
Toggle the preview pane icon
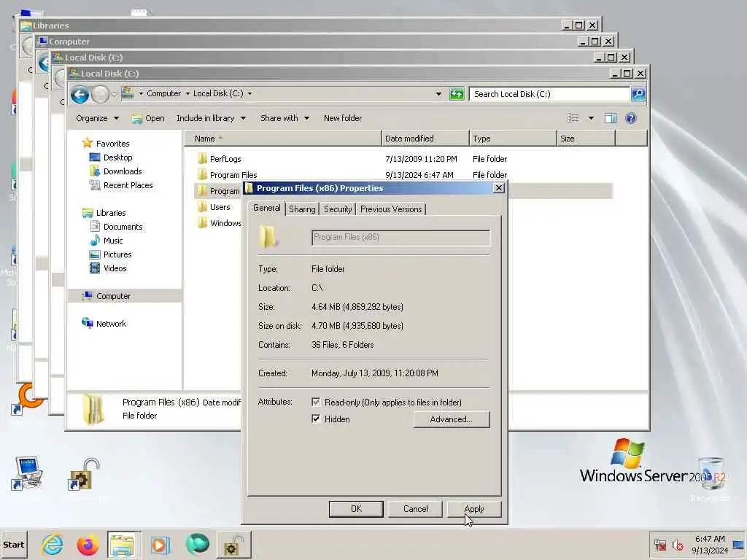click(611, 118)
